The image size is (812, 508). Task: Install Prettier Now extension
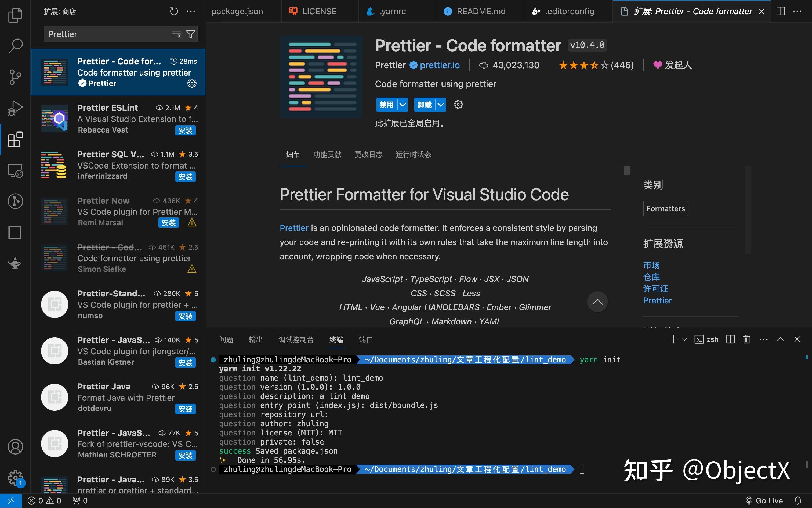point(168,223)
